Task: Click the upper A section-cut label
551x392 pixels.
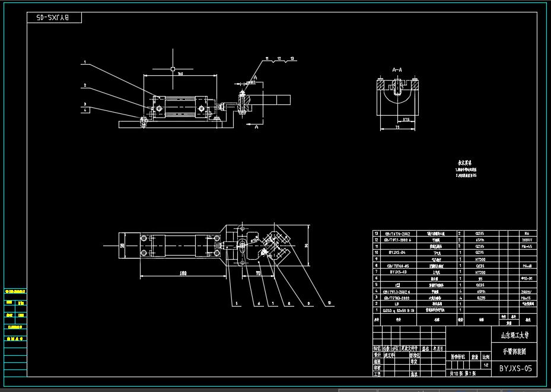Action: pos(256,78)
